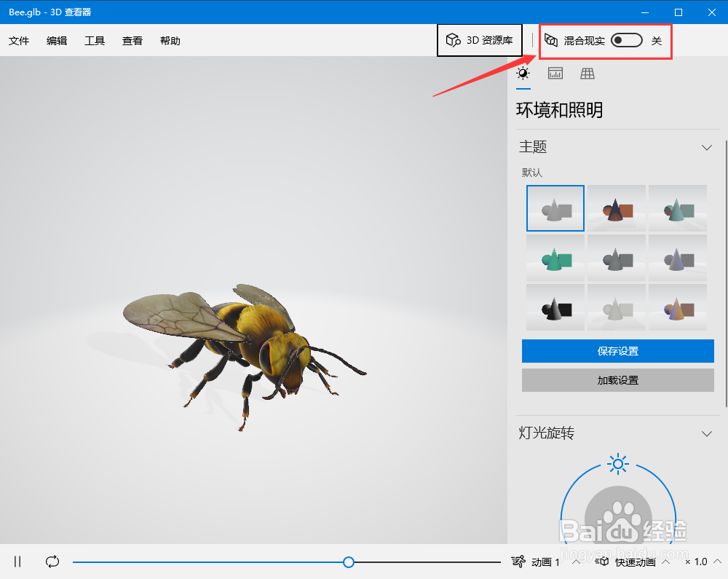Click the 保存设置 button

pos(618,351)
